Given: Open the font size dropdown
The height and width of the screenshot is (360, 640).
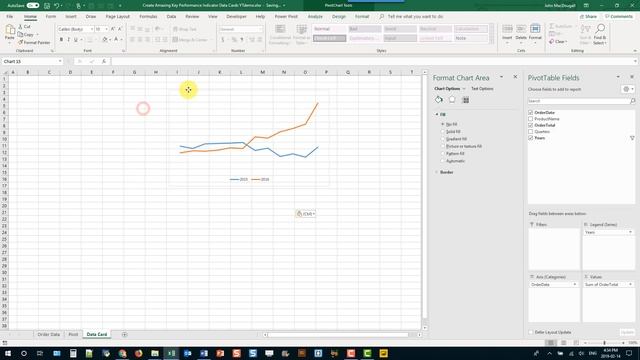Looking at the screenshot, I should click(107, 29).
